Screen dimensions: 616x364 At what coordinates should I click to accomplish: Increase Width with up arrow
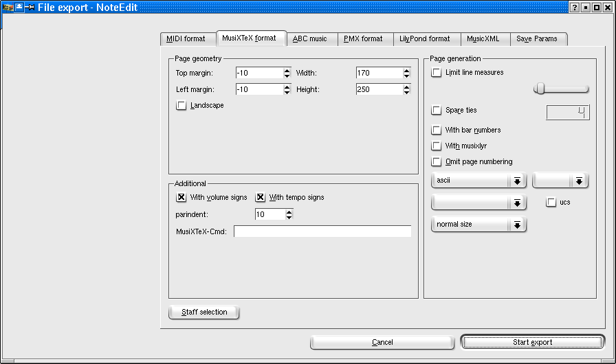coord(406,71)
